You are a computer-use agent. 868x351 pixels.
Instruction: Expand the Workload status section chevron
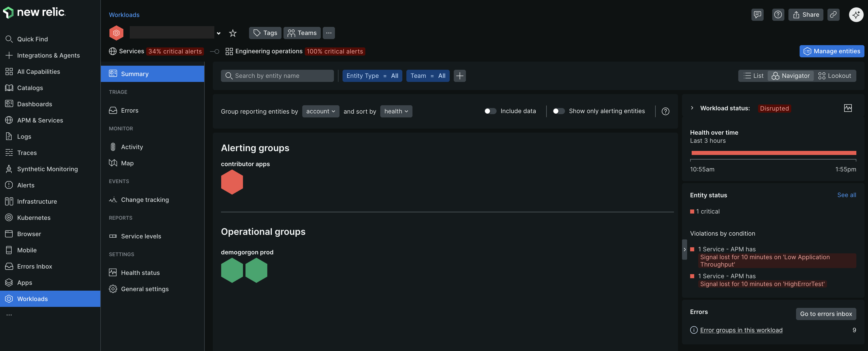[692, 108]
